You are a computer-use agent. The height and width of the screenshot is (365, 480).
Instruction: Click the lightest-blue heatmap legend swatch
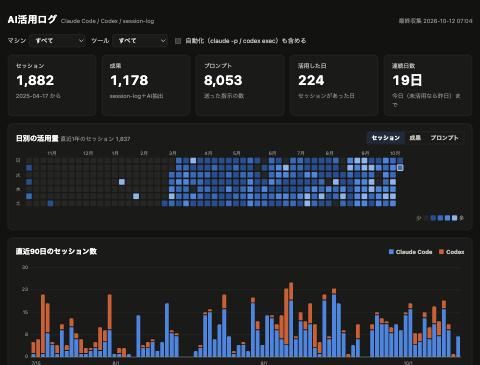pyautogui.click(x=454, y=218)
